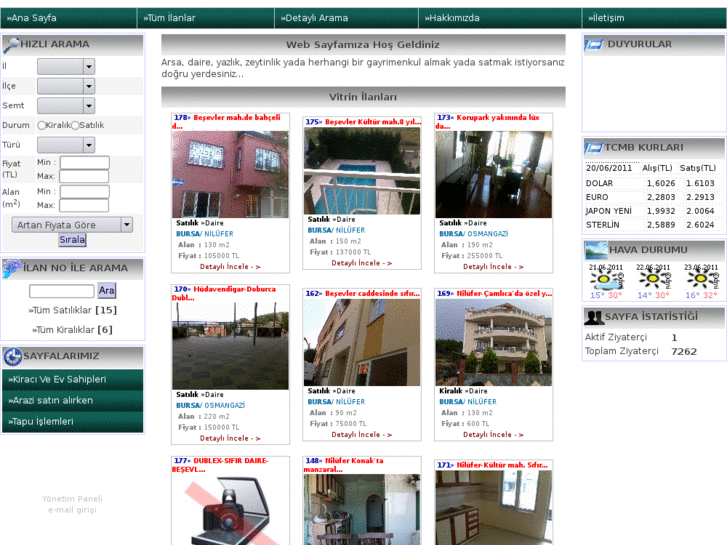Open the Tüm İlanlar menu item

point(206,18)
